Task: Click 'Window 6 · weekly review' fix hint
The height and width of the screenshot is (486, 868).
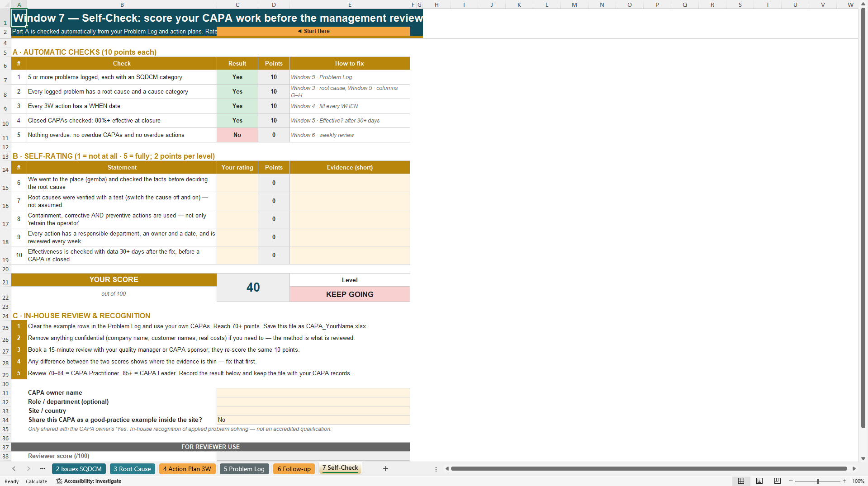Action: pos(350,135)
